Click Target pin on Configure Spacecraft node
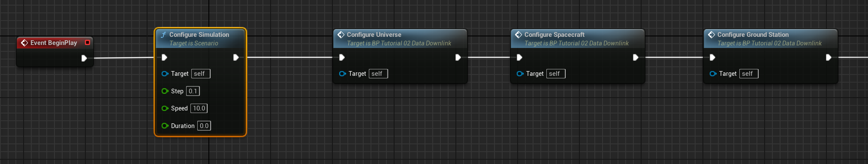 (x=520, y=74)
